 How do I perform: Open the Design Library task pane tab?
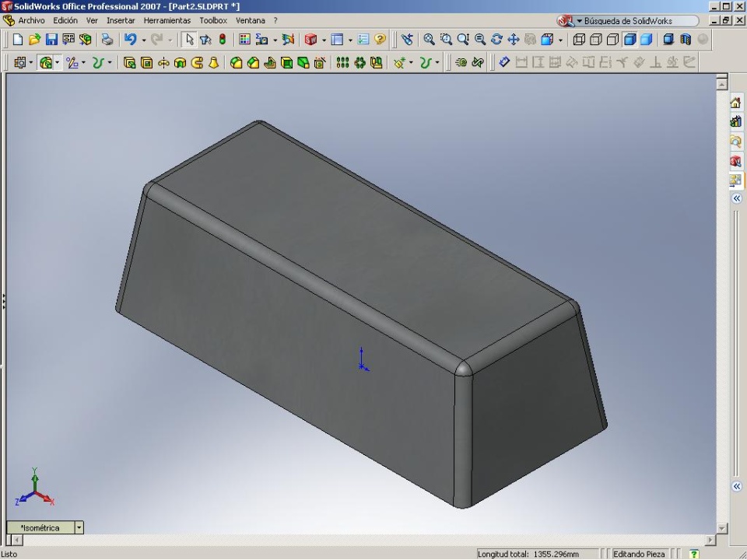(735, 122)
